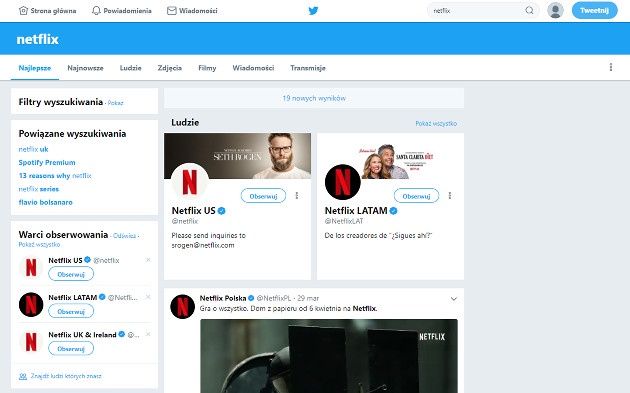This screenshot has width=630, height=393.
Task: Open Strona główna home link
Action: pyautogui.click(x=47, y=11)
